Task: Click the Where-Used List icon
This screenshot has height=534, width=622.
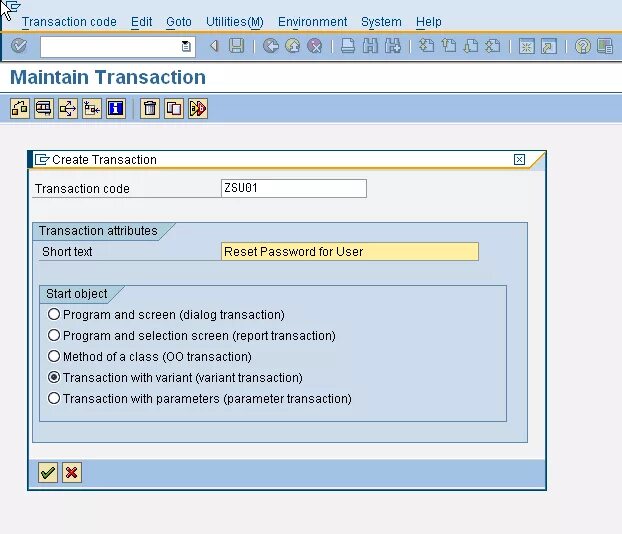Action: 44,108
